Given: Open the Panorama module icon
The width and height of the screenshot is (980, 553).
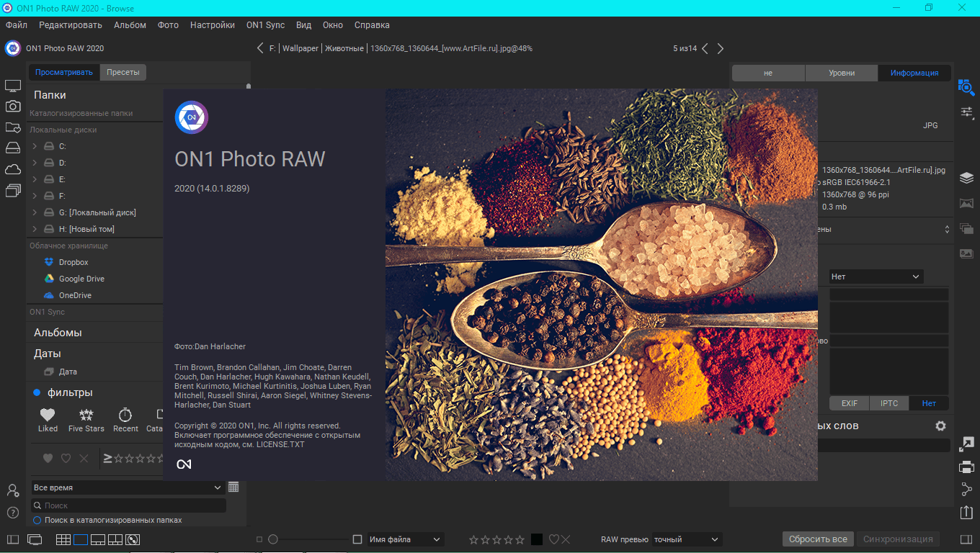Looking at the screenshot, I should point(966,204).
